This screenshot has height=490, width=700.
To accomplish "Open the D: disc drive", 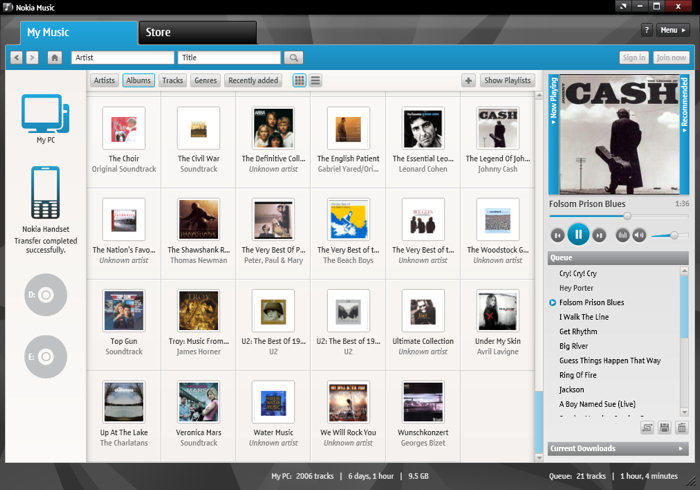I will [x=46, y=295].
